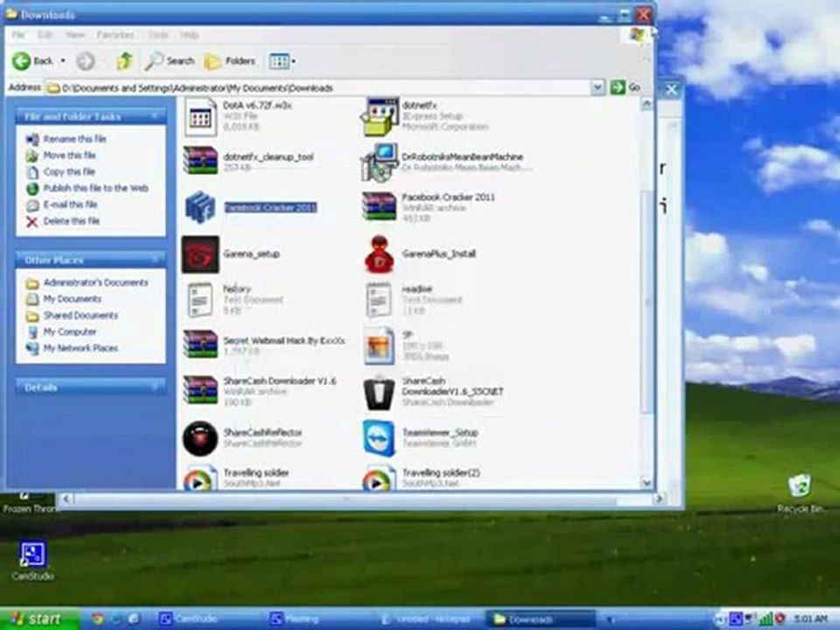Select the sp JPEG image icon

pos(379,346)
